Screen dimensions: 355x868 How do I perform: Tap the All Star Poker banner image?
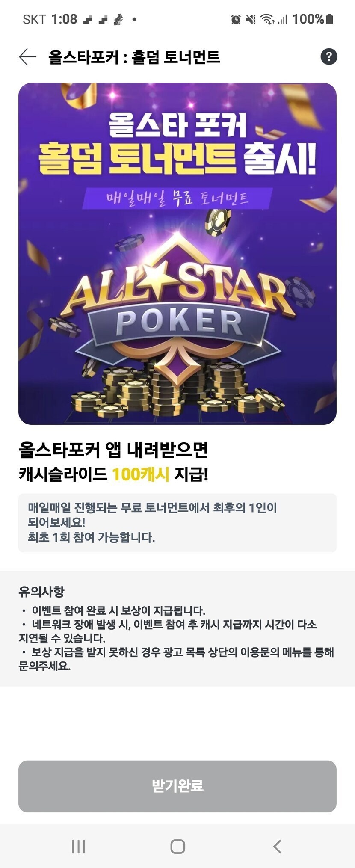[x=177, y=254]
